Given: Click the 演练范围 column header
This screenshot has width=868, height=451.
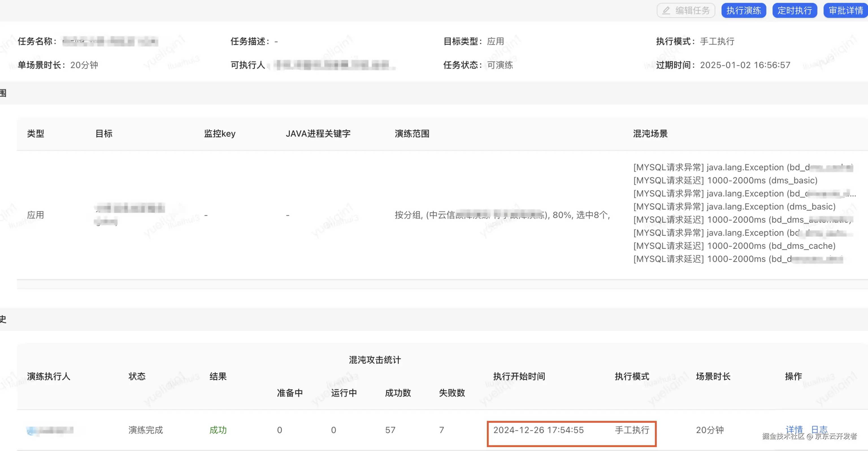Looking at the screenshot, I should [412, 134].
